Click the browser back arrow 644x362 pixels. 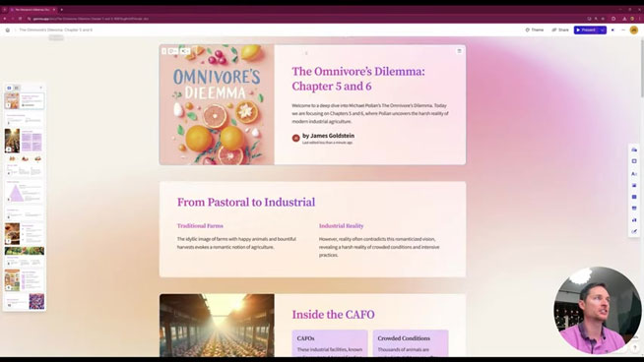click(5, 19)
